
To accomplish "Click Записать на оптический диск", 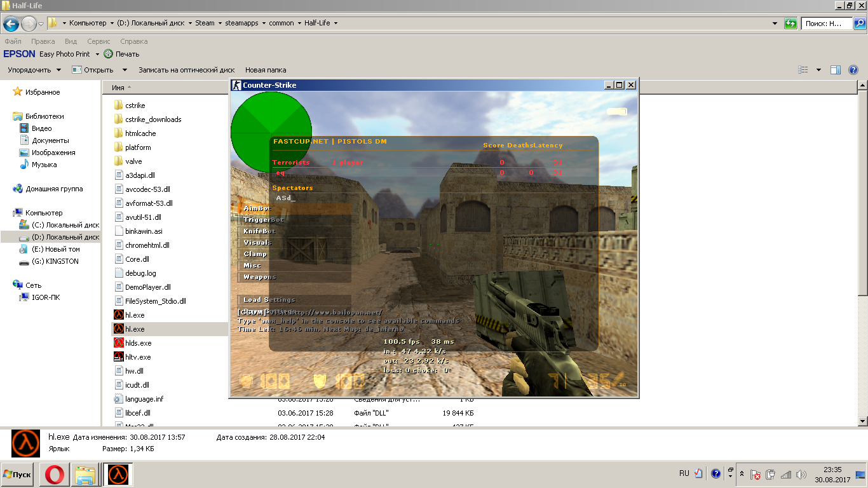I will click(x=187, y=70).
